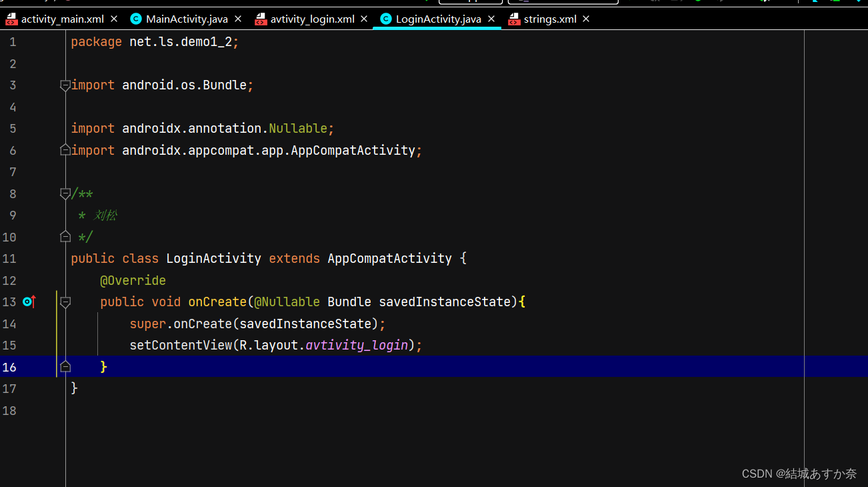Screen dimensions: 868x487
Task: Open the strings.xml tab
Action: pos(550,19)
